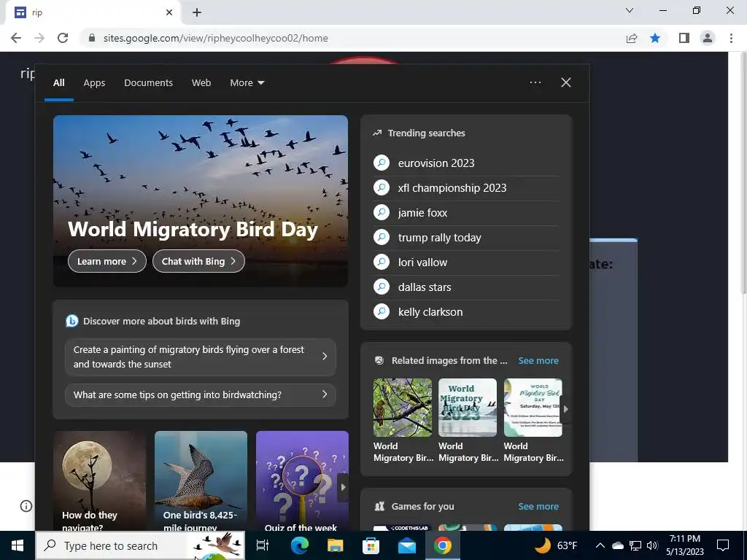Select the All search tab
The image size is (747, 560).
pyautogui.click(x=58, y=83)
